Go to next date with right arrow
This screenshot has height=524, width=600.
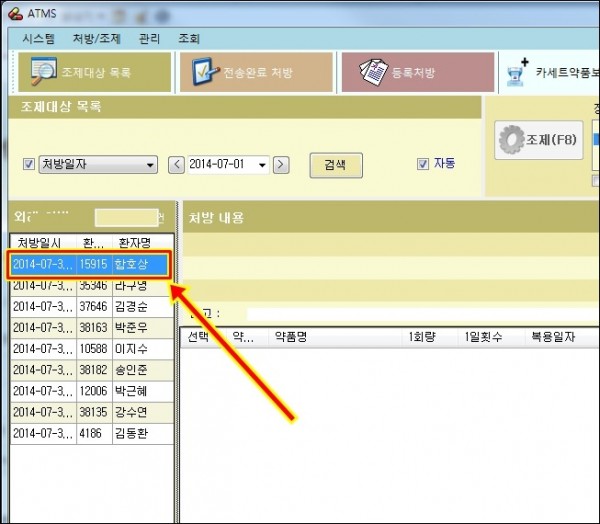coord(281,165)
